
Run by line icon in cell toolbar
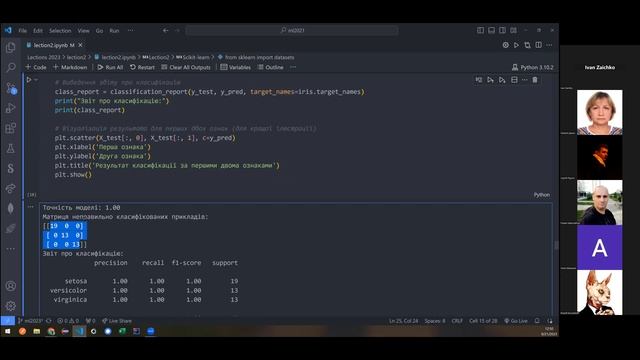click(479, 80)
